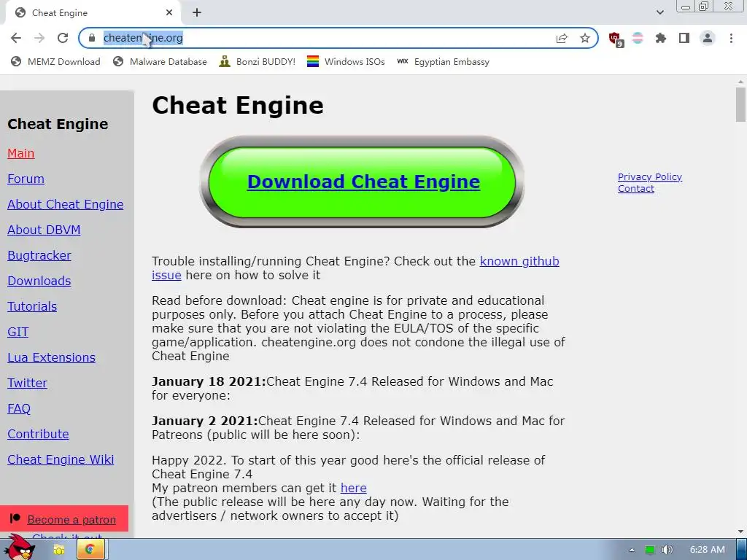Open the Contribute sidebar link
This screenshot has height=560, width=747.
[38, 435]
